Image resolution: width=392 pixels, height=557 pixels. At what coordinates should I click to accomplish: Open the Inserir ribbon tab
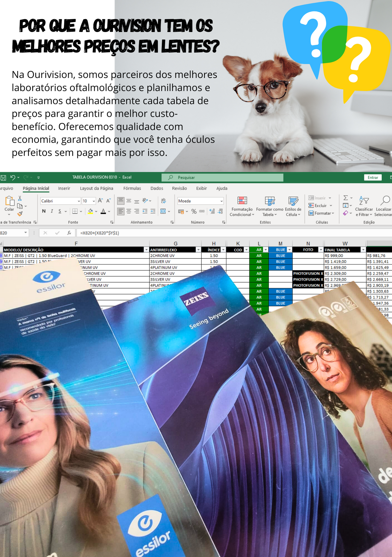(64, 188)
